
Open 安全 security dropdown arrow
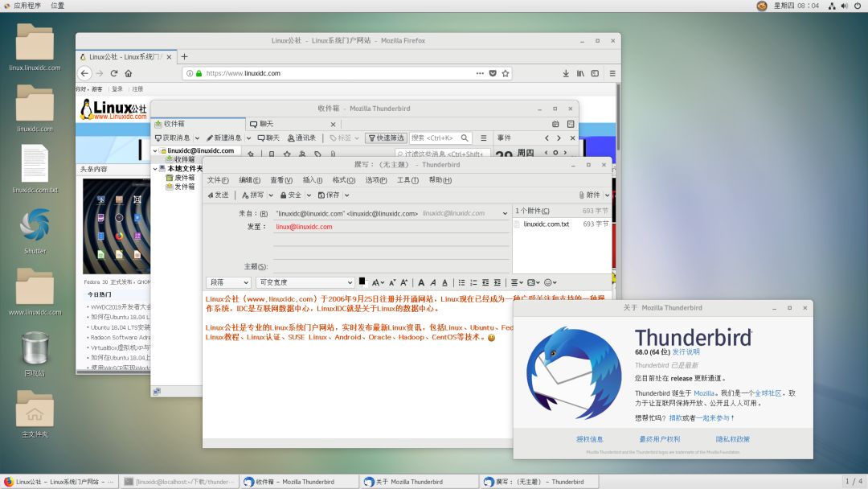click(309, 195)
